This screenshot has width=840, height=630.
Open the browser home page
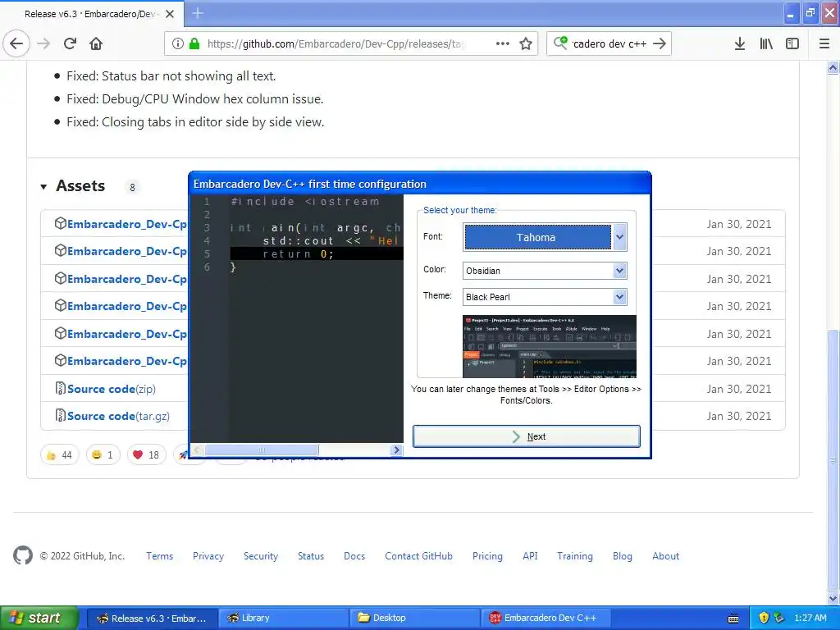click(x=96, y=43)
